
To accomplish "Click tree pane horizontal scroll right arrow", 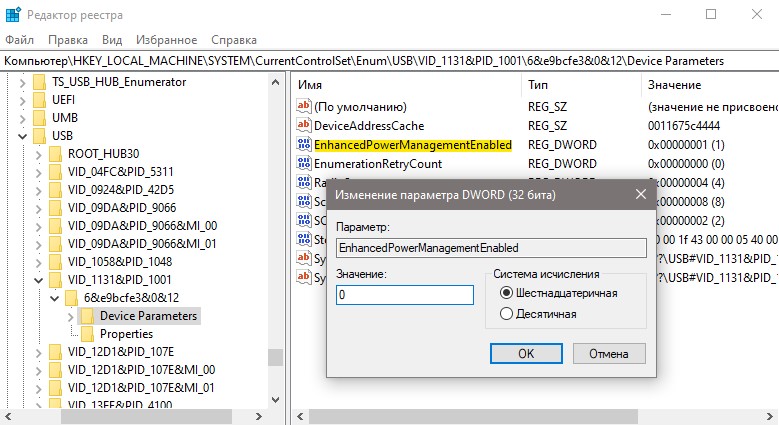I will tap(258, 417).
